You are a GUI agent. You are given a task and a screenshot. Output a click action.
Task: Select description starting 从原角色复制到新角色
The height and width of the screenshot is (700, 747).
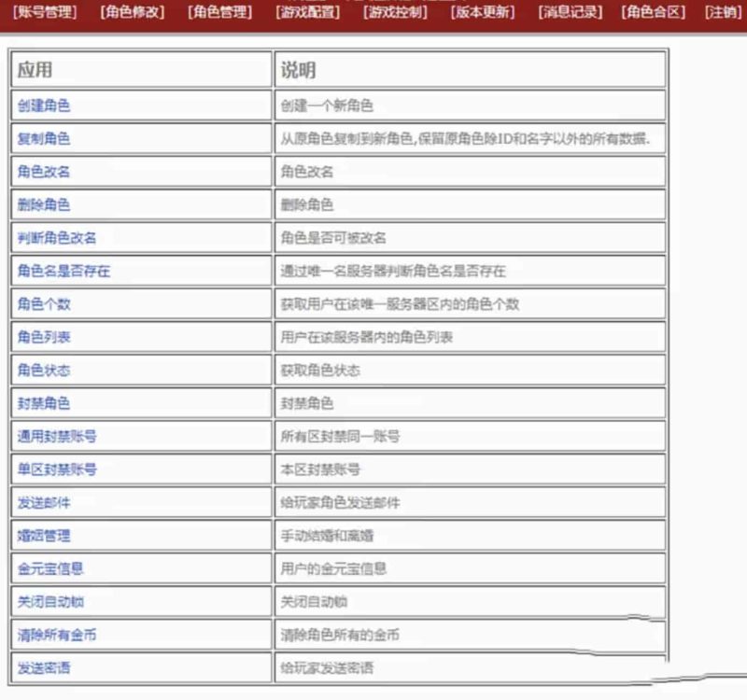(x=465, y=138)
